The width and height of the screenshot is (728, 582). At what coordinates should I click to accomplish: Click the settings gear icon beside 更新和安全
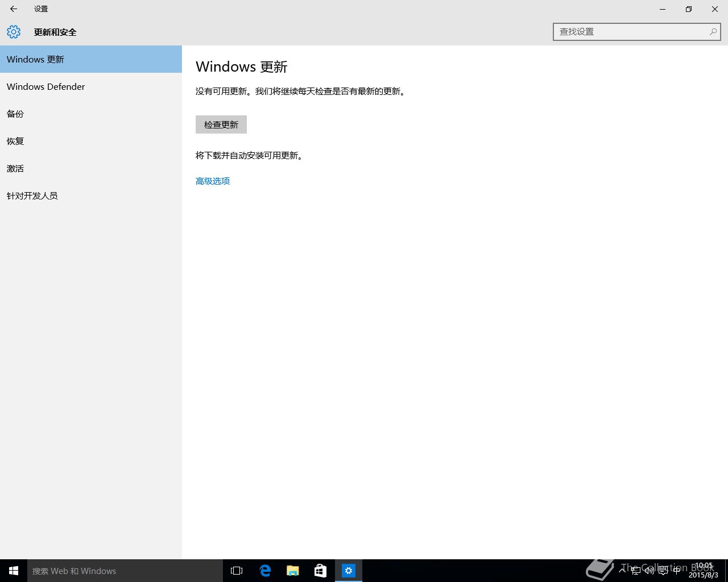pyautogui.click(x=14, y=32)
